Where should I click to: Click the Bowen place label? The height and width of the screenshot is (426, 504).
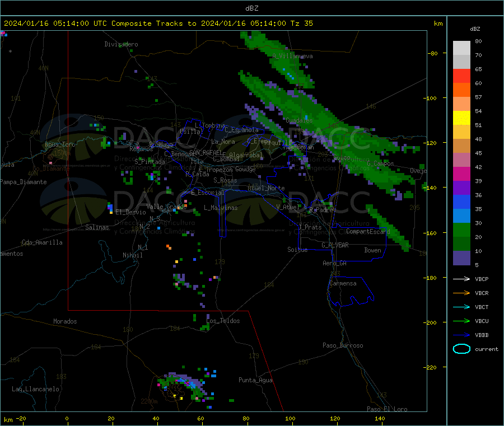pos(372,250)
